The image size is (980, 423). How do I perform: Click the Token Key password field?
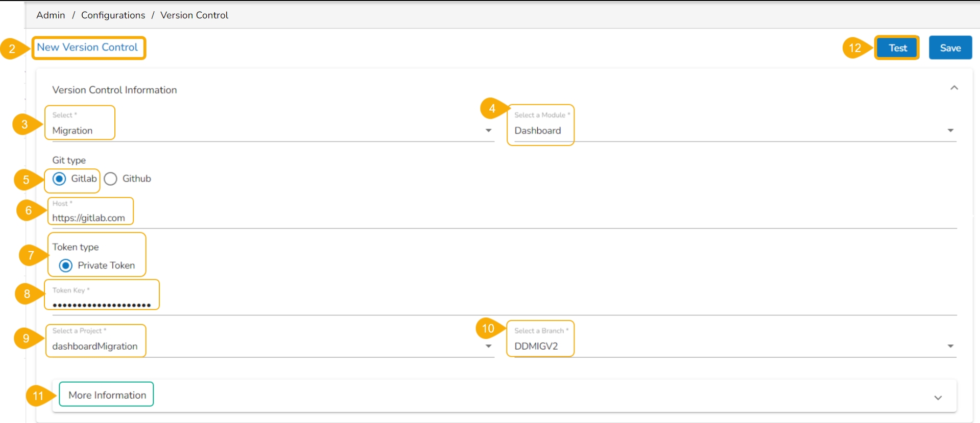[x=460, y=305]
